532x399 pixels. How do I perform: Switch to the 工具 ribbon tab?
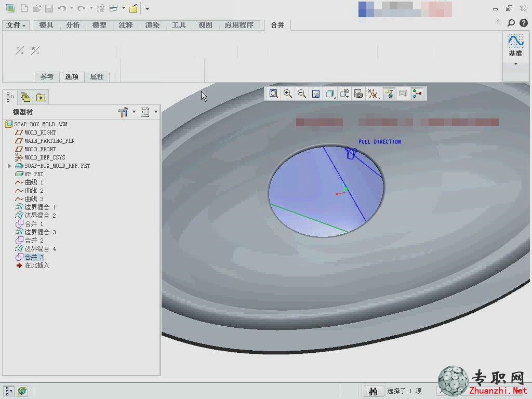click(179, 25)
